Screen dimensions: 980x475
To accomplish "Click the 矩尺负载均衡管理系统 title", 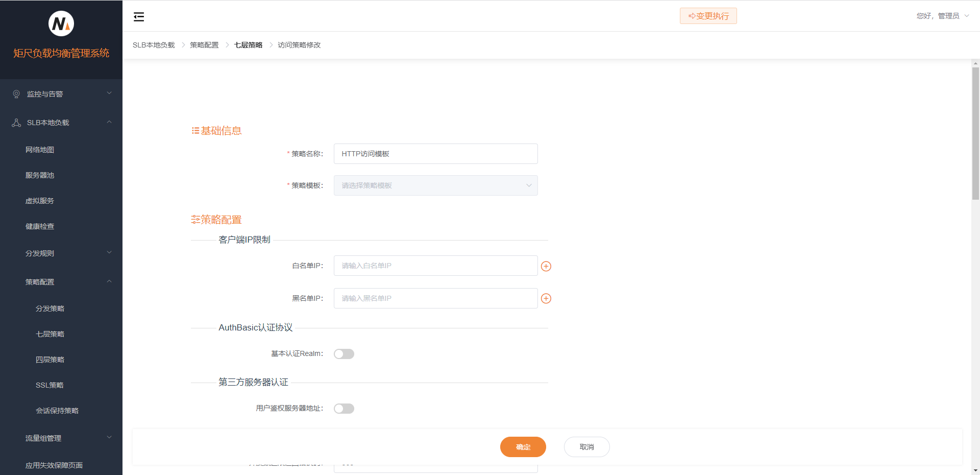I will click(x=61, y=53).
